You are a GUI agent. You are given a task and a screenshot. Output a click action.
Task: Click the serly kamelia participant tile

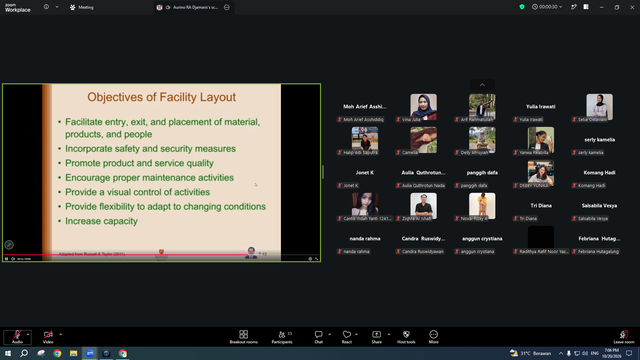coord(599,140)
